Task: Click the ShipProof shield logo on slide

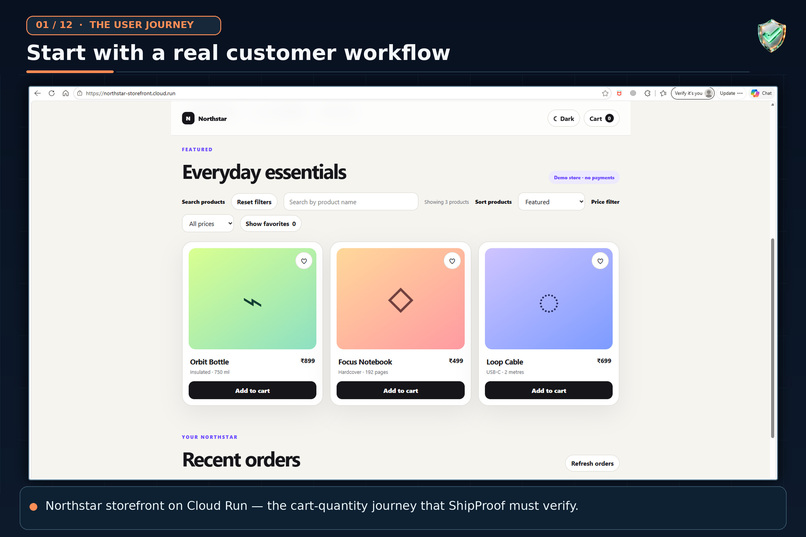Action: click(772, 35)
